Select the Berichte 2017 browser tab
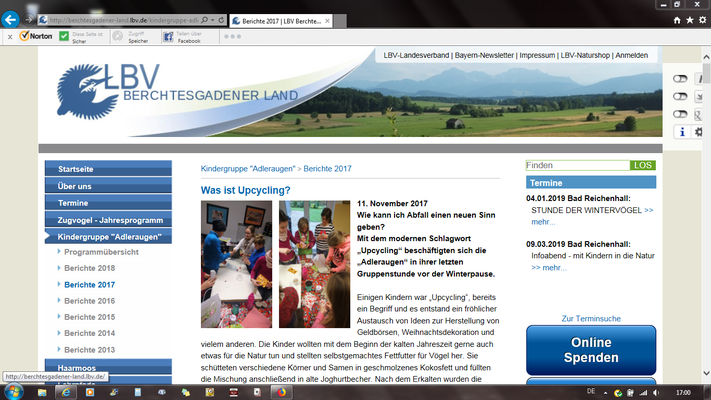711x400 pixels. coord(281,21)
